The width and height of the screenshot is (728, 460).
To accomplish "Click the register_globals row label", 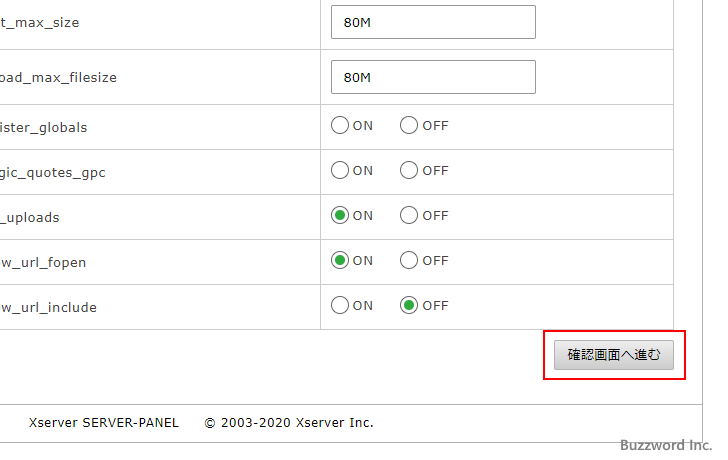I will (44, 127).
